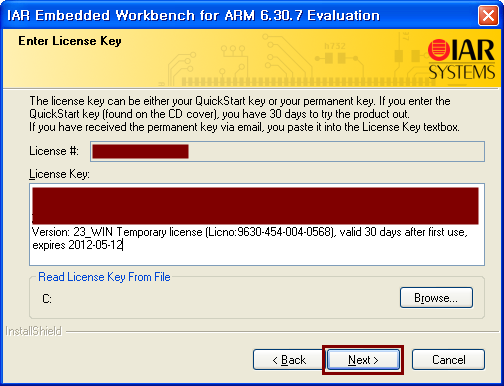Select the Read License Key From File label
The image size is (504, 386).
[x=104, y=277]
